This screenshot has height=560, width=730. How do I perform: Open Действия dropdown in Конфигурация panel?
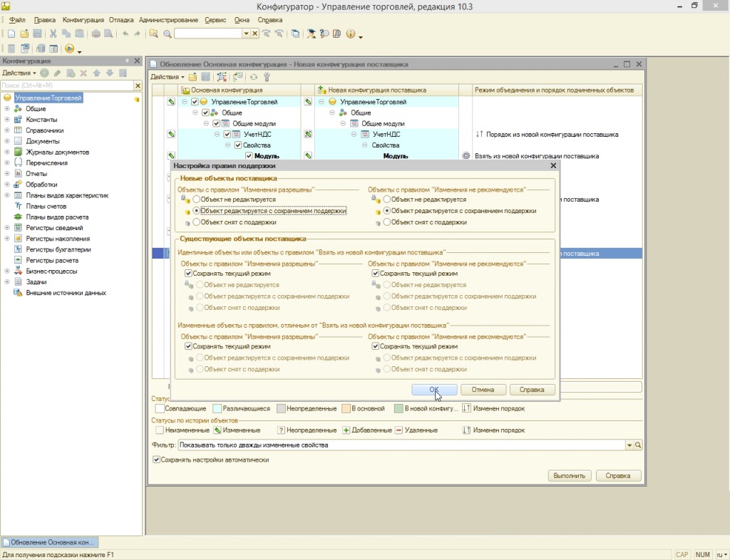click(x=19, y=73)
